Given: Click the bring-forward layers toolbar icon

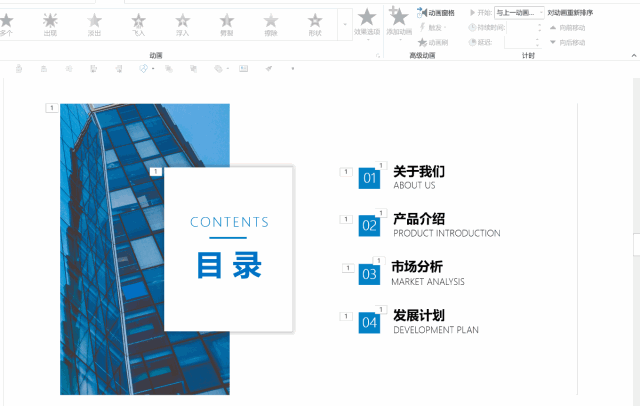Looking at the screenshot, I should [x=169, y=69].
